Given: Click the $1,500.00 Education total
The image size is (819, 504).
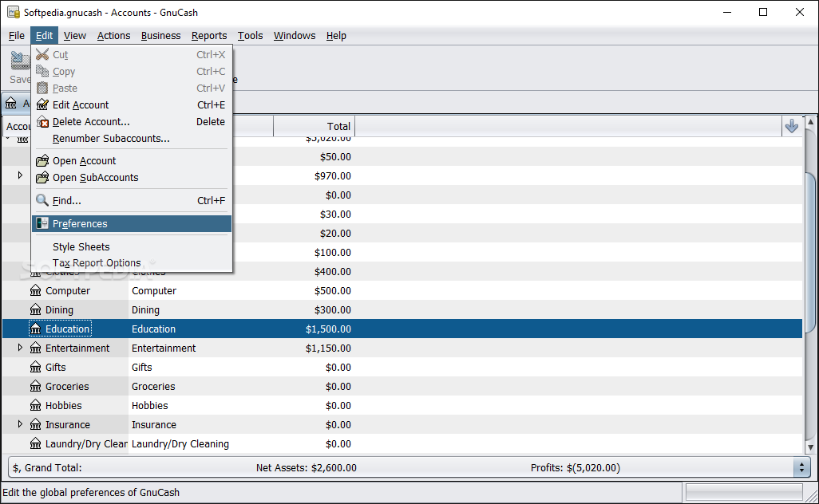Looking at the screenshot, I should click(328, 329).
